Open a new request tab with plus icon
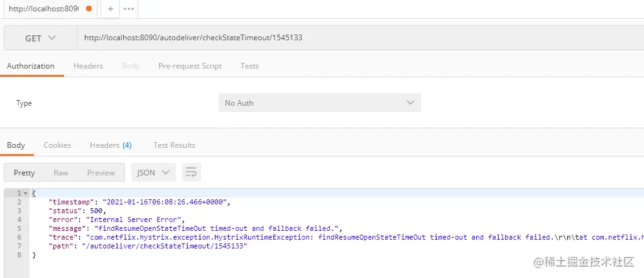This screenshot has width=644, height=278. pyautogui.click(x=111, y=9)
